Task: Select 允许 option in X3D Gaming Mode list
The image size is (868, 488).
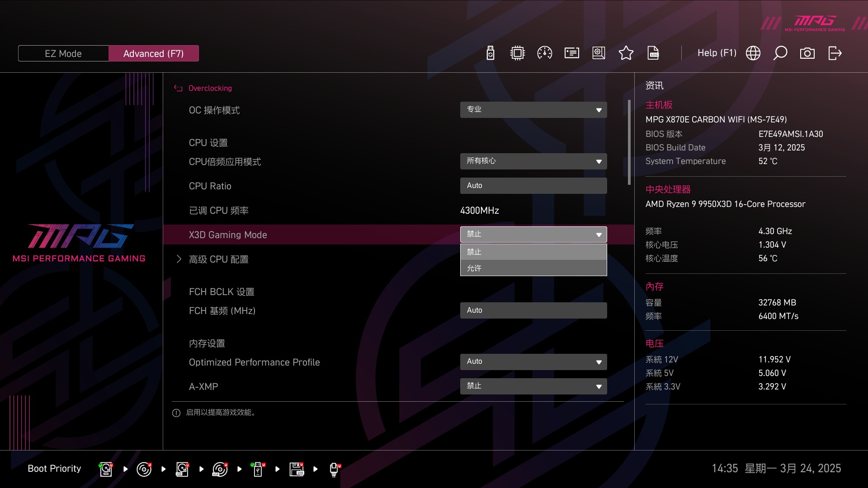Action: point(533,268)
